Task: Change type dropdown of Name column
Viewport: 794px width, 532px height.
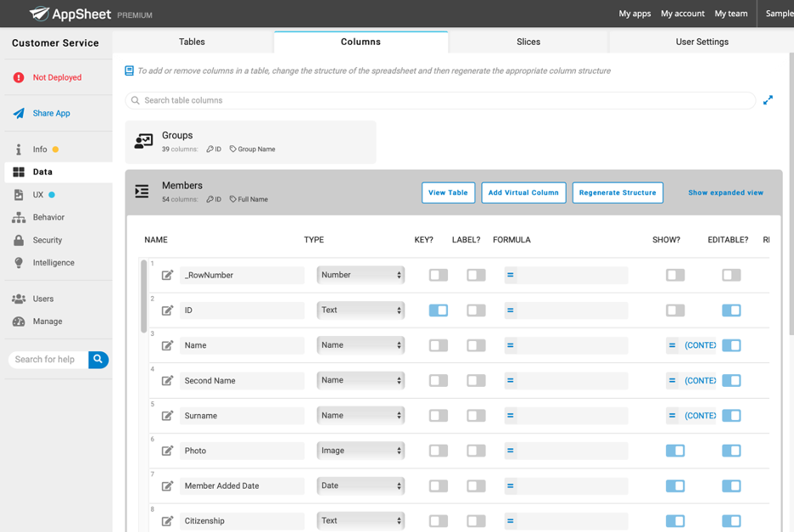Action: tap(361, 345)
